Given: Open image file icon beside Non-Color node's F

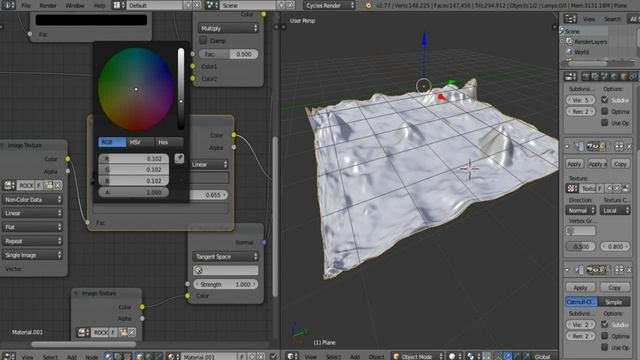Looking at the screenshot, I should 49,185.
